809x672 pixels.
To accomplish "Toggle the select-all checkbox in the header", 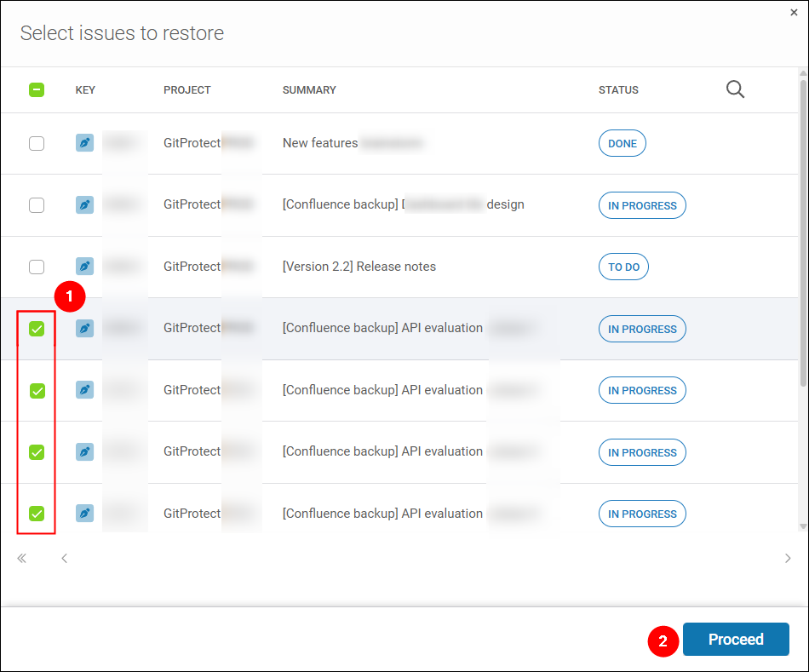I will tap(37, 89).
